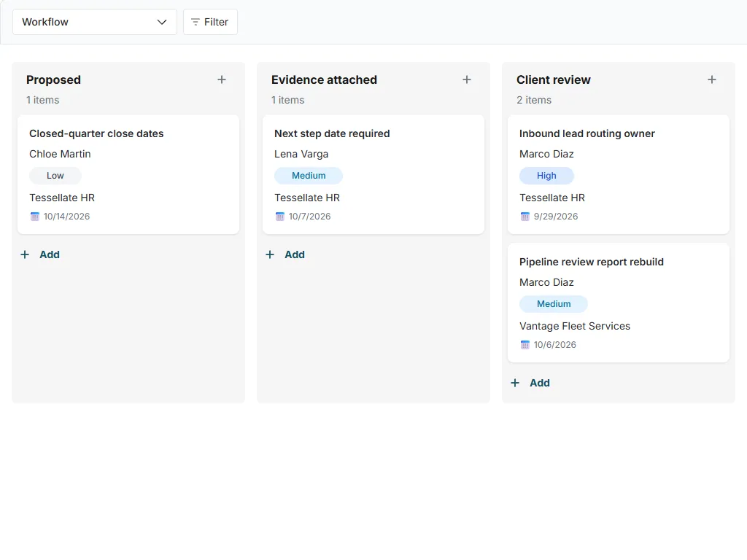Click Tessellate HR on Next step date card
747x560 pixels.
[x=307, y=198]
